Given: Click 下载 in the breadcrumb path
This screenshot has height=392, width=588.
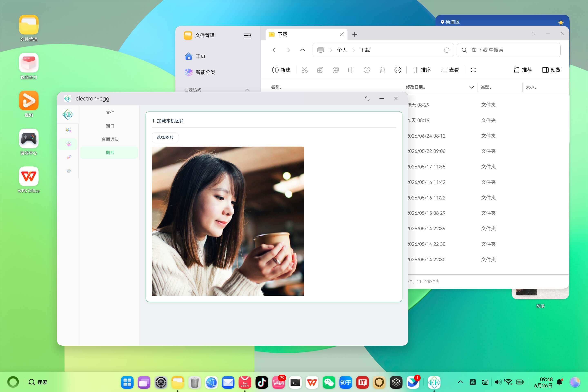Looking at the screenshot, I should point(365,50).
